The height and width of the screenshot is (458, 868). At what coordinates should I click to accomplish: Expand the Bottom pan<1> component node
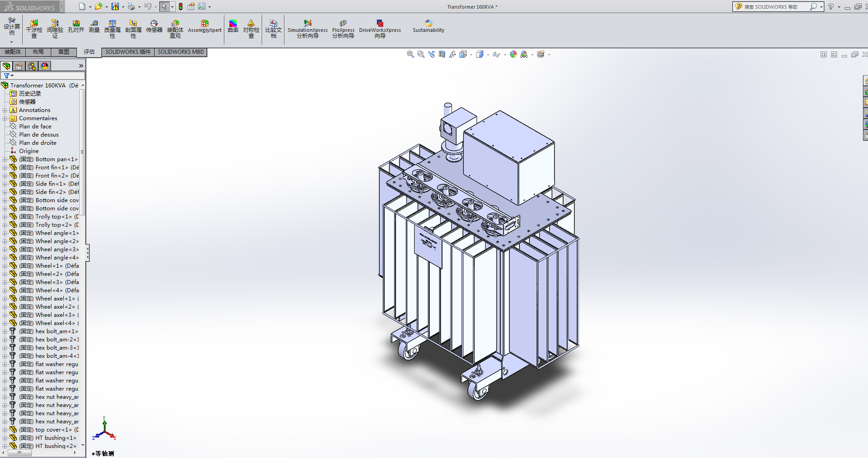[5, 159]
